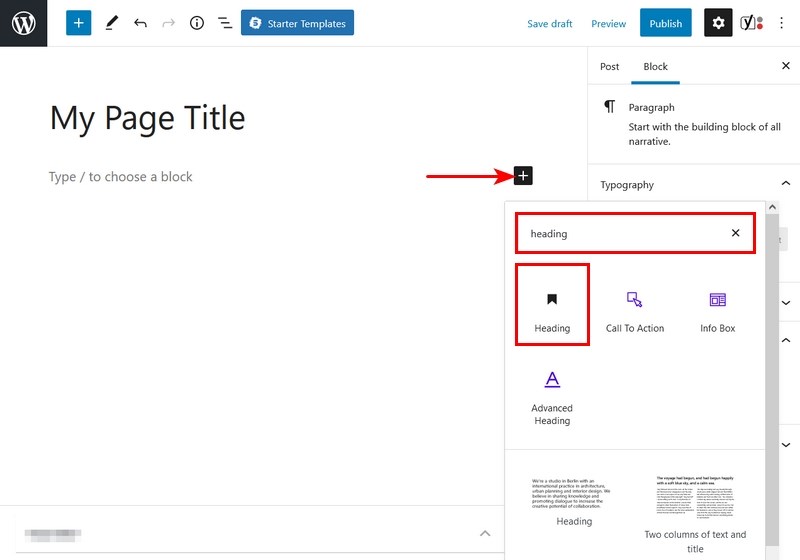This screenshot has width=800, height=560.
Task: Switch to the Post tab
Action: pyautogui.click(x=609, y=67)
